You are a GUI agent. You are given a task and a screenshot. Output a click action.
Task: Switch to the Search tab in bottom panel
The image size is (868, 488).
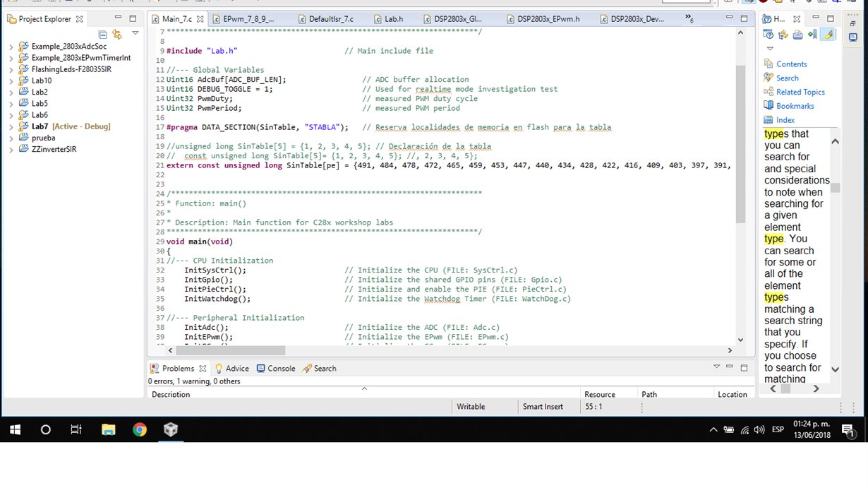coord(319,369)
